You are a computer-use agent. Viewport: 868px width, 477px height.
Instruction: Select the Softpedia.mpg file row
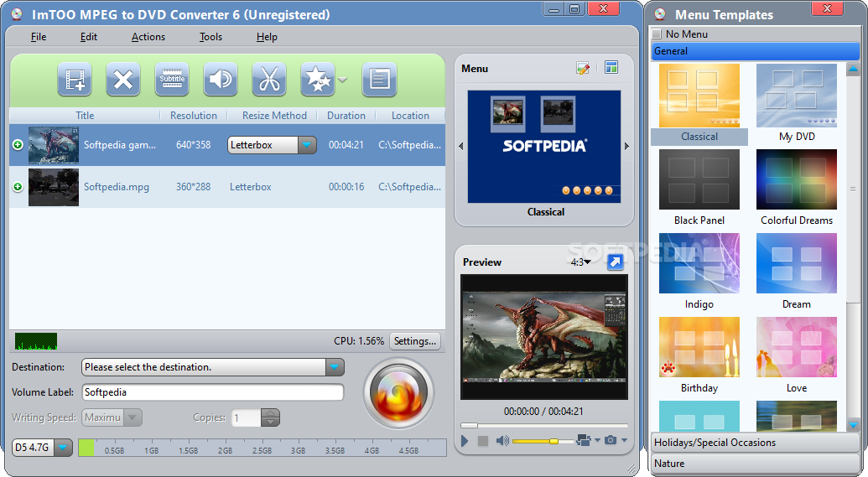click(227, 187)
